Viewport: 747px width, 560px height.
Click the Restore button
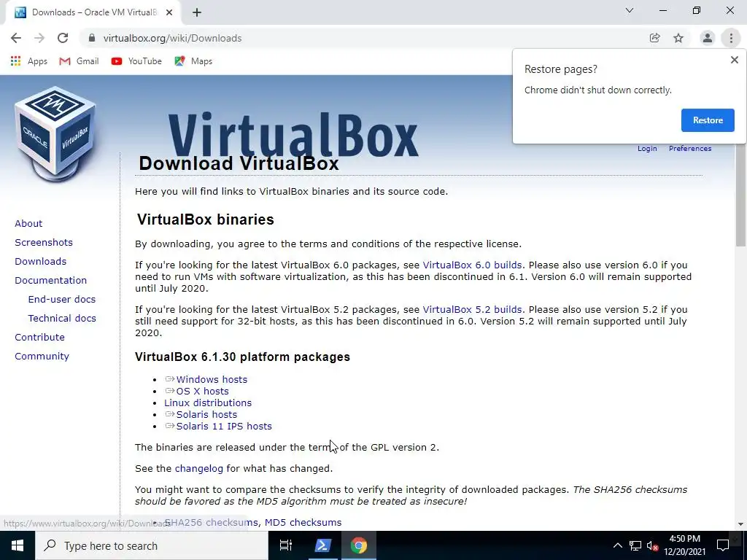click(708, 120)
